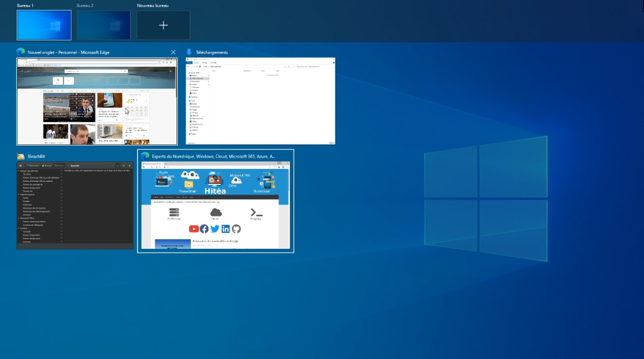Collapse the Système category in BleachBit
644x359 pixels.
(x=19, y=228)
